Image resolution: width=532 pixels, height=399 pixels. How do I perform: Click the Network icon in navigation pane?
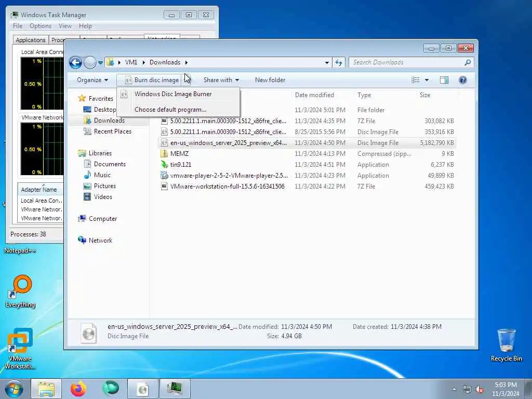(82, 240)
